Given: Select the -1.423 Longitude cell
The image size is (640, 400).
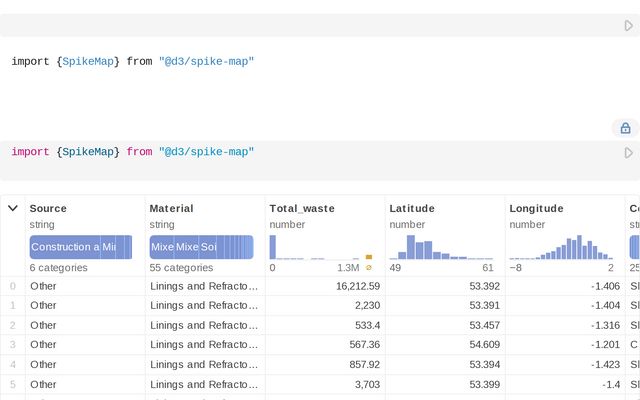Looking at the screenshot, I should (565, 364).
